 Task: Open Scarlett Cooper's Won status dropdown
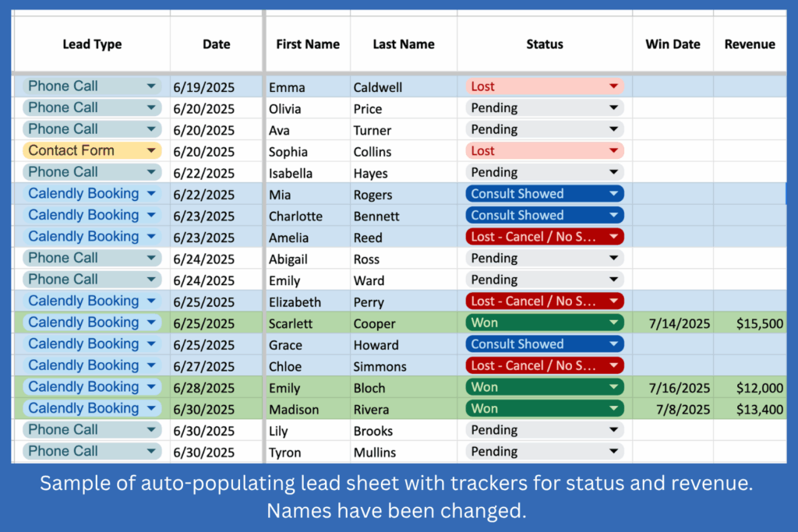point(613,322)
